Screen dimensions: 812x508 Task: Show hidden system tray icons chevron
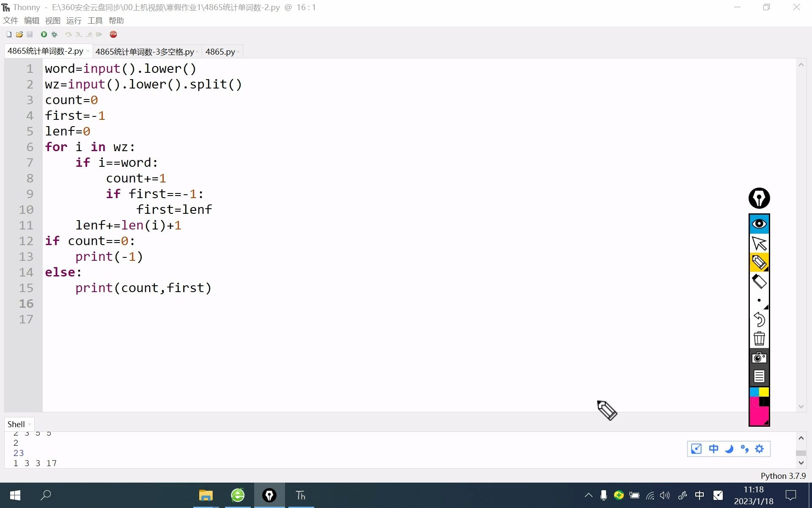588,495
